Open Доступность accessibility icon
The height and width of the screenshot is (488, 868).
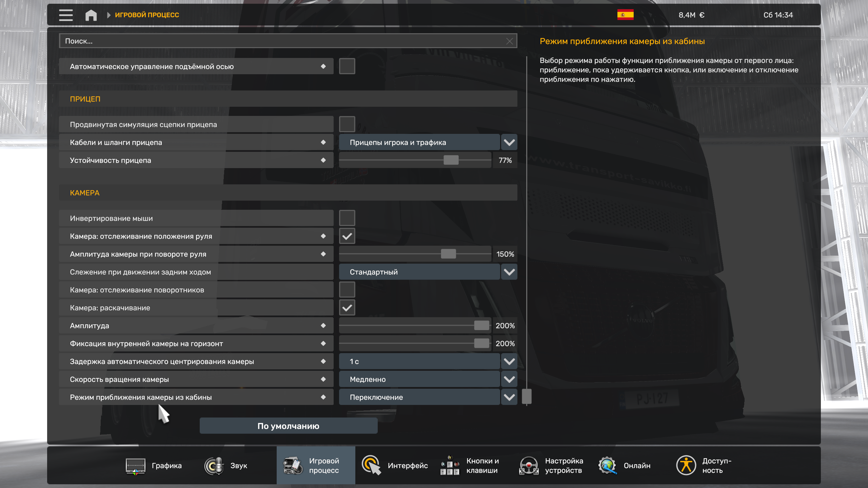[686, 465]
